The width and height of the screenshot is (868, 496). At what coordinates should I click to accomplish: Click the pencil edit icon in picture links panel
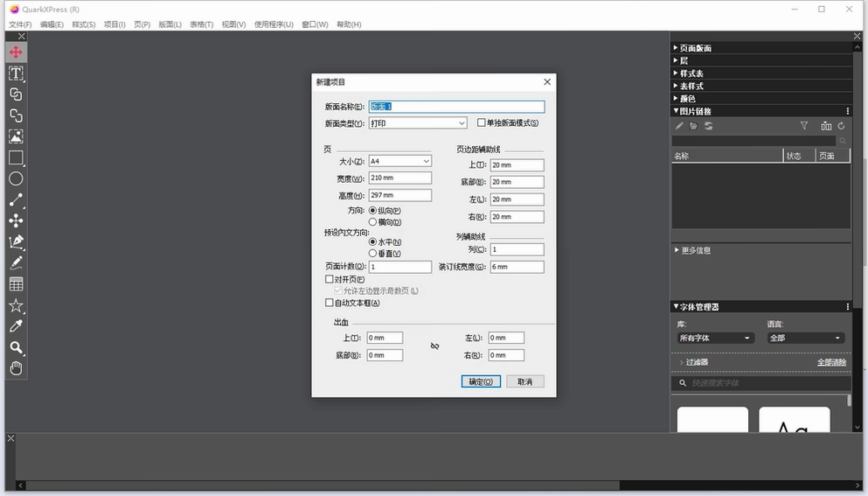(x=679, y=126)
